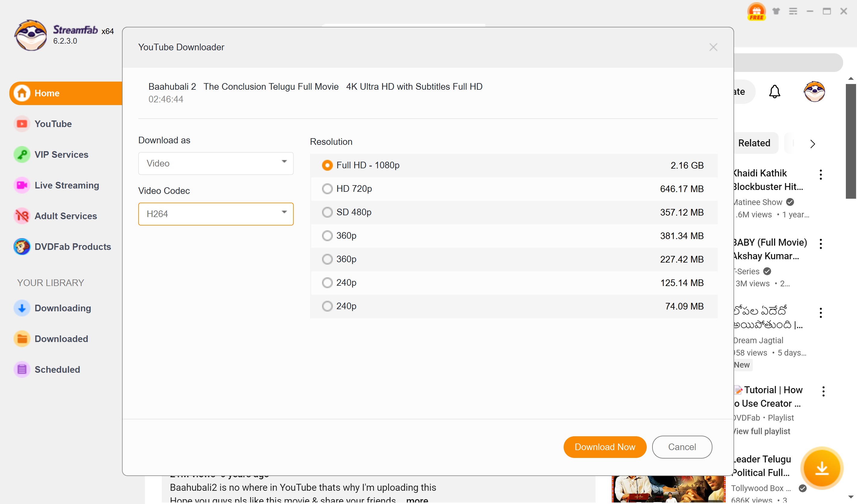Viewport: 857px width, 504px height.
Task: Click the 2.16 GB file size
Action: [x=687, y=165]
